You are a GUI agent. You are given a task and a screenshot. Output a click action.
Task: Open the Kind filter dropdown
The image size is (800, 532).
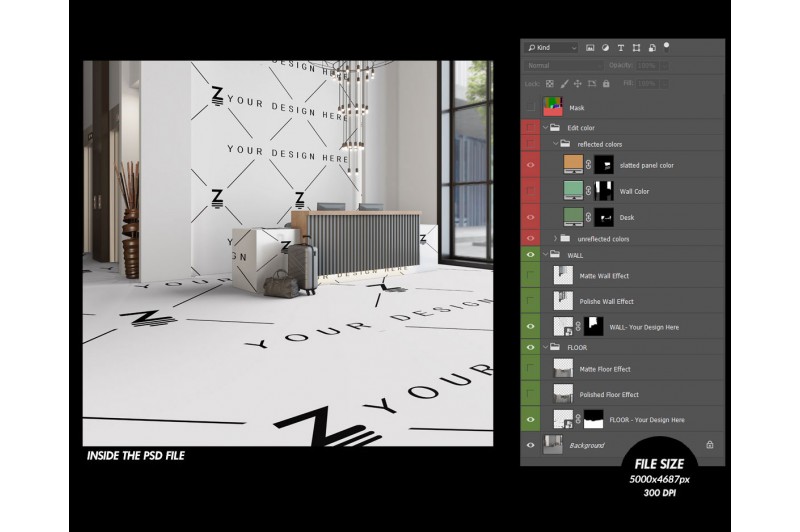tap(552, 47)
